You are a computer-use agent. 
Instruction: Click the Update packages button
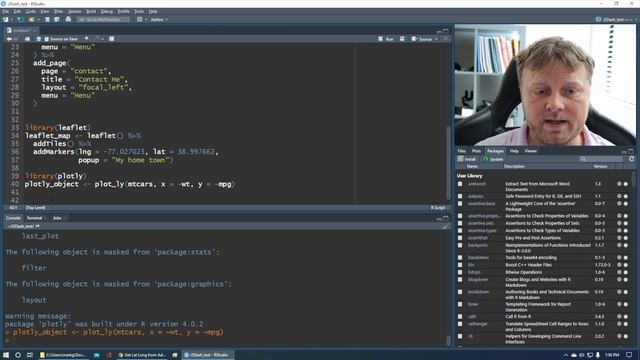(x=493, y=159)
